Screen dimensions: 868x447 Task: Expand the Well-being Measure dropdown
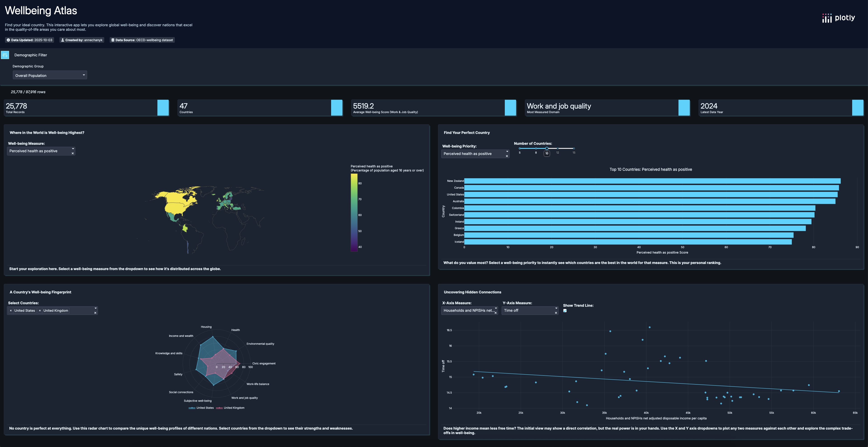tap(73, 149)
